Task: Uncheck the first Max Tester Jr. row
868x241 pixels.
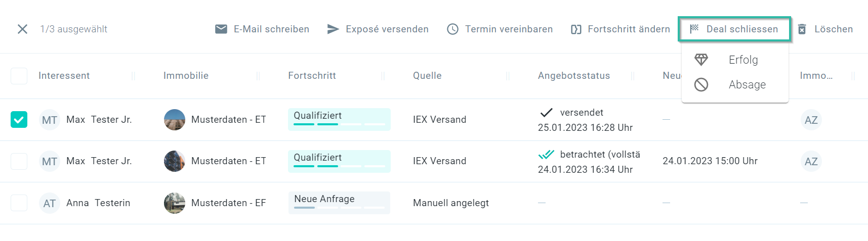Action: pyautogui.click(x=19, y=120)
